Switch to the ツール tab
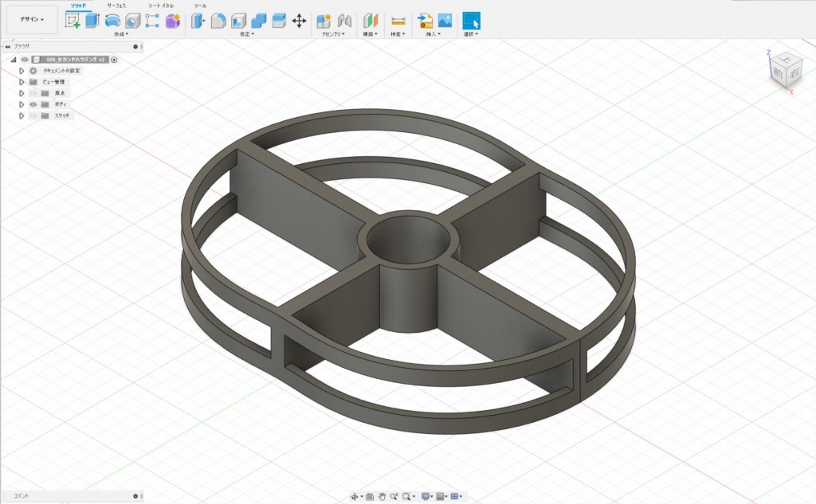816x504 pixels. 200,6
